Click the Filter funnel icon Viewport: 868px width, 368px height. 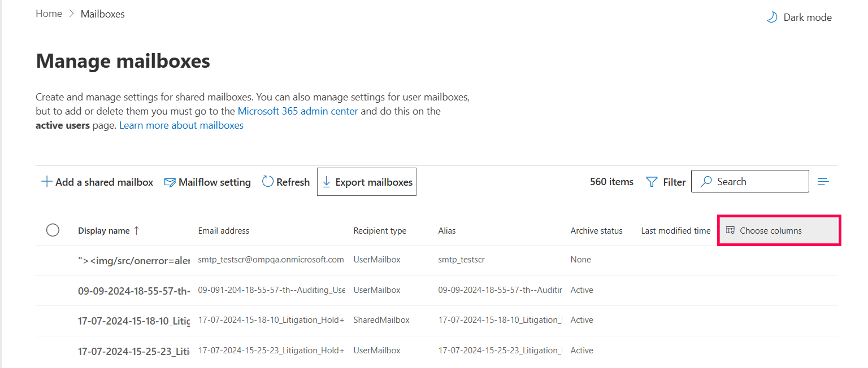(x=652, y=182)
